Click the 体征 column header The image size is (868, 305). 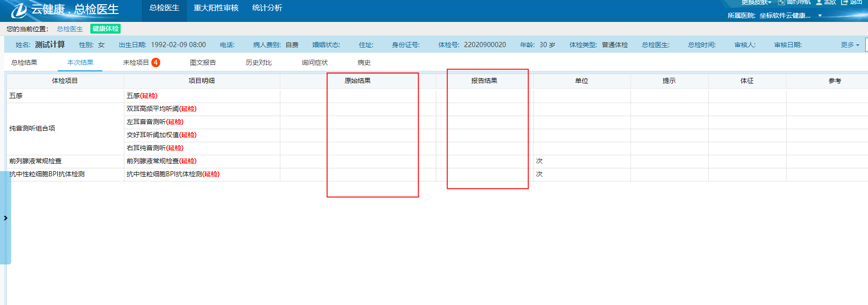747,81
